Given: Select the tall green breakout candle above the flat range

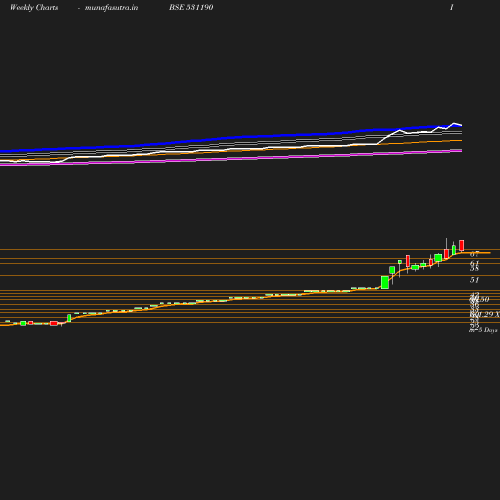Looking at the screenshot, I should (385, 282).
